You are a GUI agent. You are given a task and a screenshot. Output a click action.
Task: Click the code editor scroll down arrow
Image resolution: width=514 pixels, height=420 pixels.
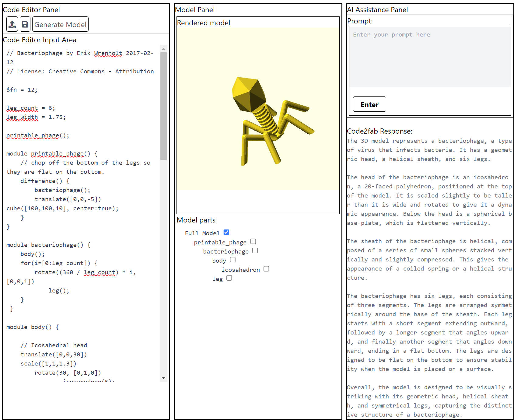point(163,378)
